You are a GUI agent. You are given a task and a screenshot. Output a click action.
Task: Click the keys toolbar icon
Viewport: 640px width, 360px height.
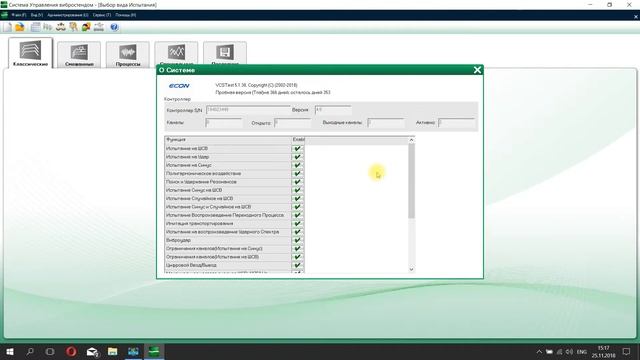pyautogui.click(x=73, y=27)
